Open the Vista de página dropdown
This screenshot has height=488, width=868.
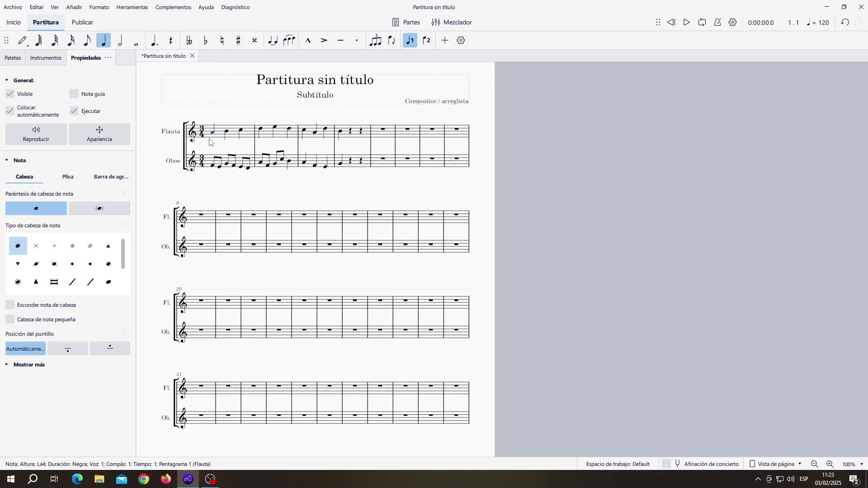pos(777,464)
